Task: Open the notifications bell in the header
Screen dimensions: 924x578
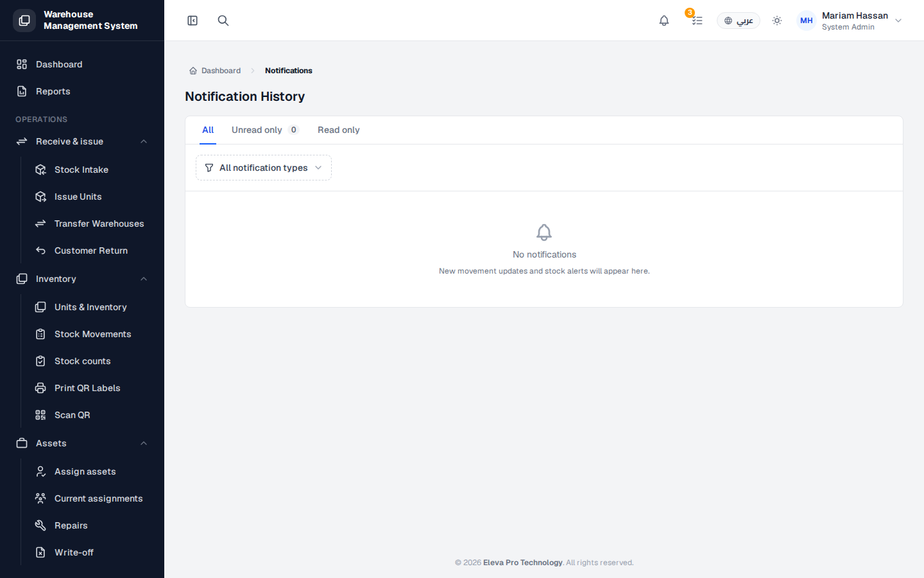Action: pyautogui.click(x=664, y=21)
